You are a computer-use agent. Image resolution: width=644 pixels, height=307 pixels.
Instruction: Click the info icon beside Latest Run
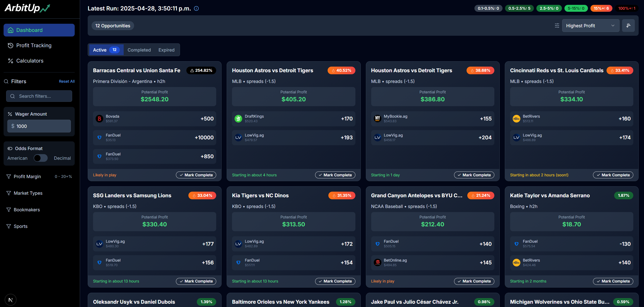pyautogui.click(x=196, y=8)
